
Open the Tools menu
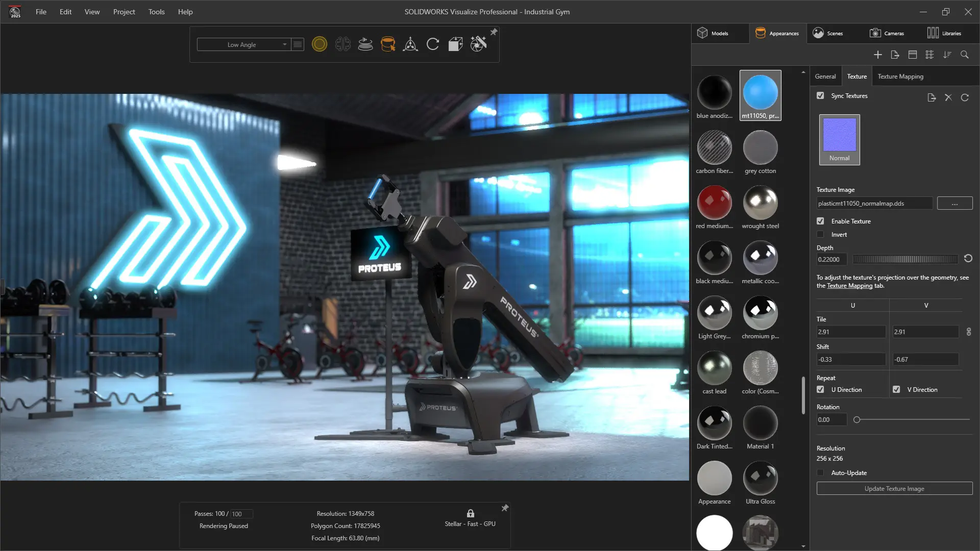coord(156,12)
